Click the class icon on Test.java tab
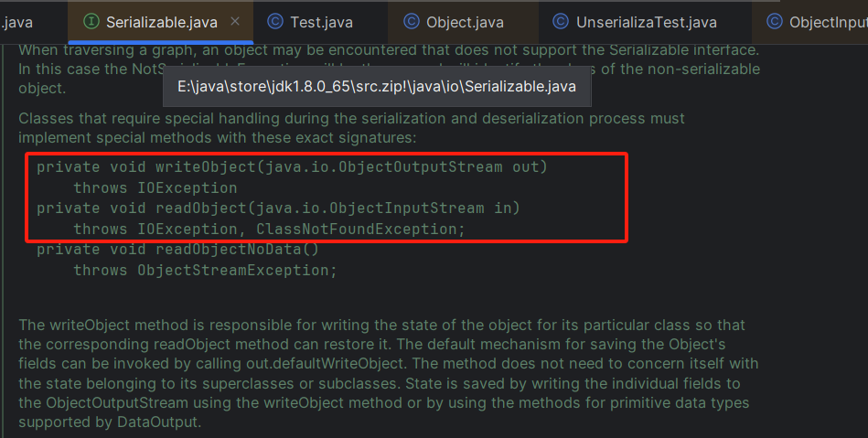The image size is (868, 438). point(275,22)
